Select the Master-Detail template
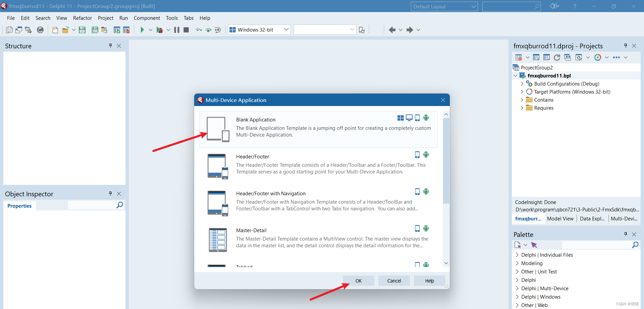The image size is (644, 309). click(318, 240)
